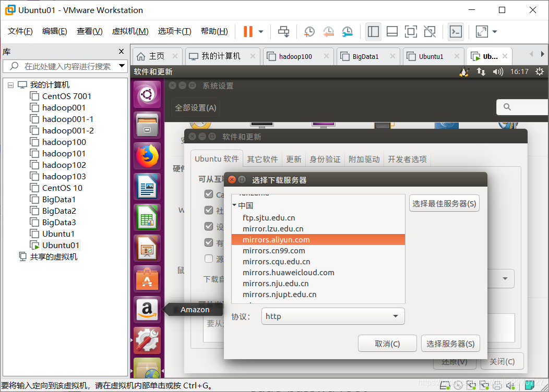Open the 虚拟机(M) menu
Viewport: 549px width, 392px height.
coord(130,31)
